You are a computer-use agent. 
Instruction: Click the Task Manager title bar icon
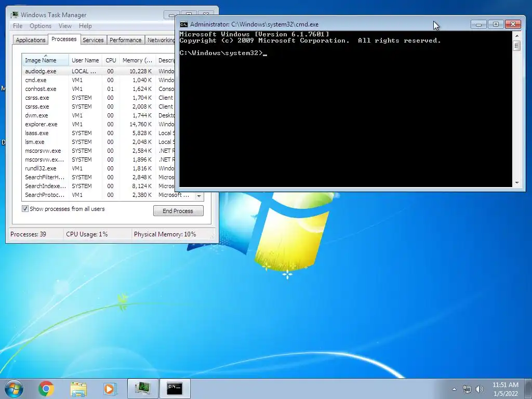tap(14, 15)
